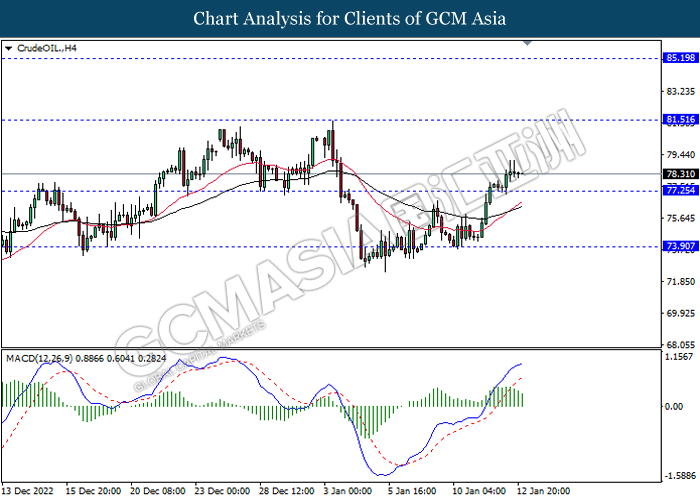Click the MACD zero level 0.00
The image size is (700, 500).
(674, 406)
